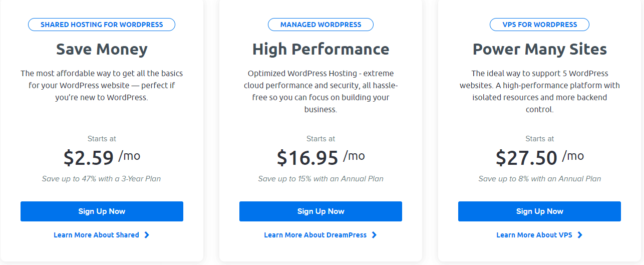The image size is (644, 265).
Task: Sign up for the $27.50 VPS plan
Action: pos(539,211)
